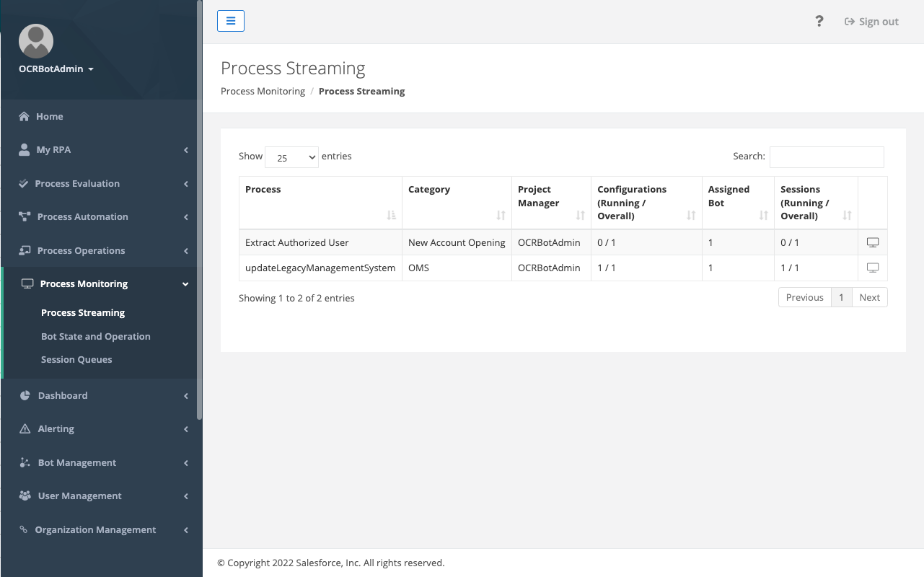
Task: Sort by Configurations column arrow icon
Action: pos(691,215)
